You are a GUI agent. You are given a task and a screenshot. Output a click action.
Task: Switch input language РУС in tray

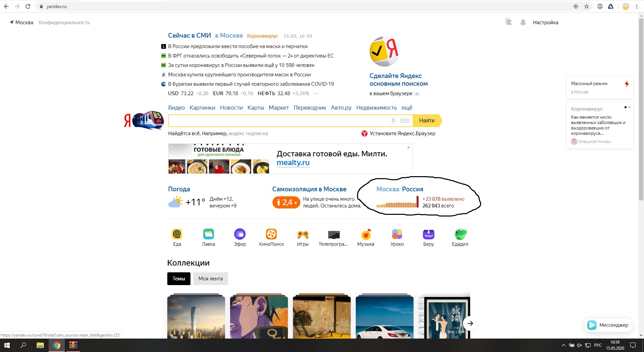point(598,345)
